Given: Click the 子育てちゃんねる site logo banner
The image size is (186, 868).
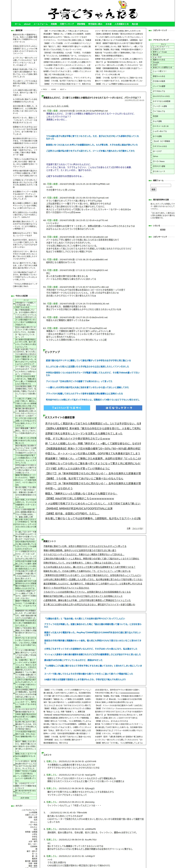Looking at the screenshot, I should 93,14.
